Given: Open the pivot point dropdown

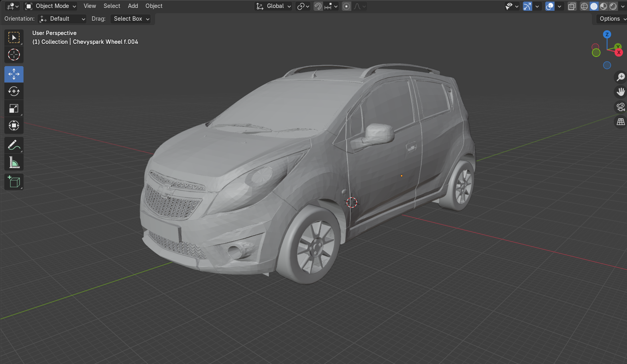Looking at the screenshot, I should (x=303, y=6).
